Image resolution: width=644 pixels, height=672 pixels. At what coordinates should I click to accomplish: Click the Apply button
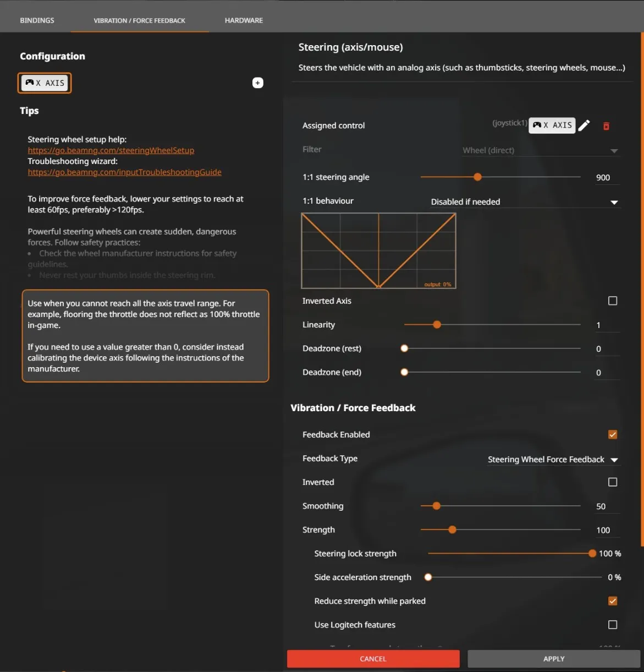tap(553, 659)
